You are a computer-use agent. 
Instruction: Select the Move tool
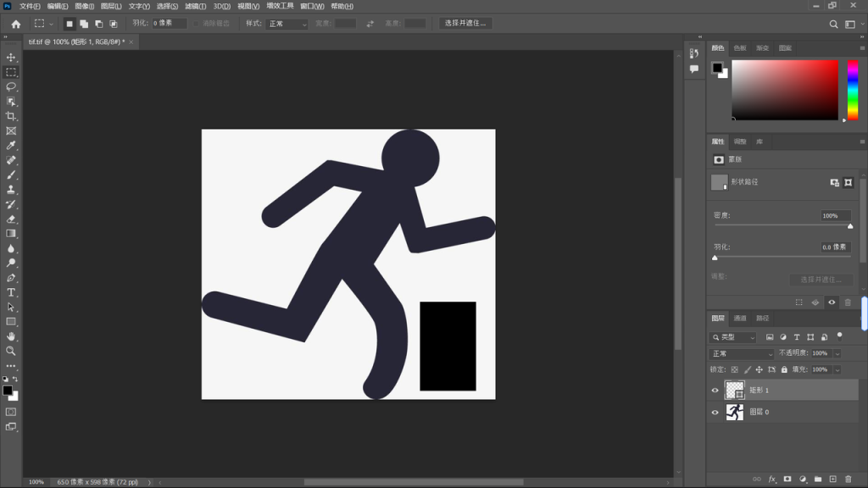pyautogui.click(x=11, y=58)
